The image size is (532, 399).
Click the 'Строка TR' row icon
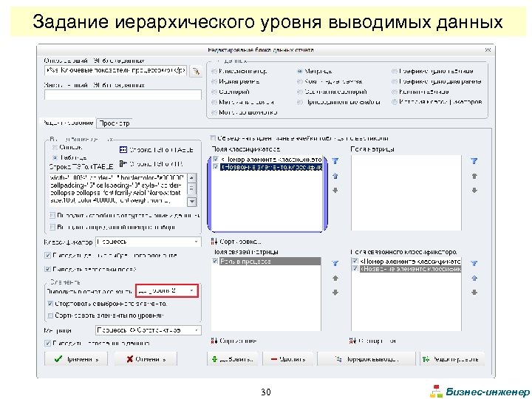[123, 164]
